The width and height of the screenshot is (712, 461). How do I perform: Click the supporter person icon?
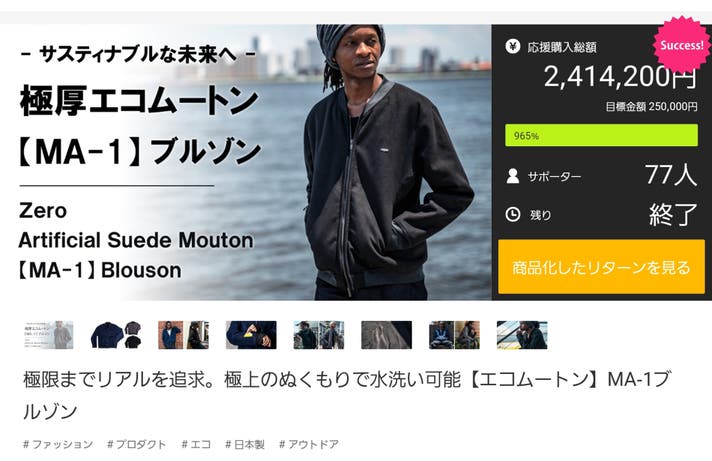tap(513, 176)
